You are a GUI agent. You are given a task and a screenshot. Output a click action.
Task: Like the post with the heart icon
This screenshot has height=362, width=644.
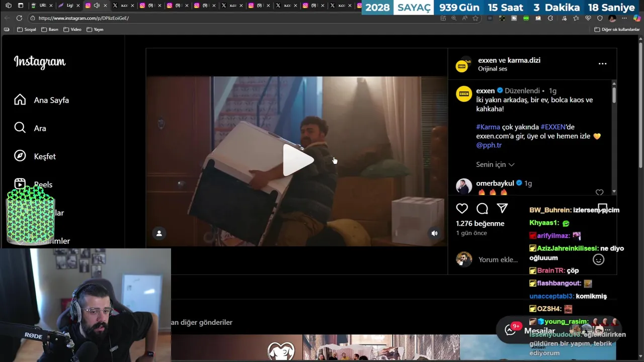point(462,208)
